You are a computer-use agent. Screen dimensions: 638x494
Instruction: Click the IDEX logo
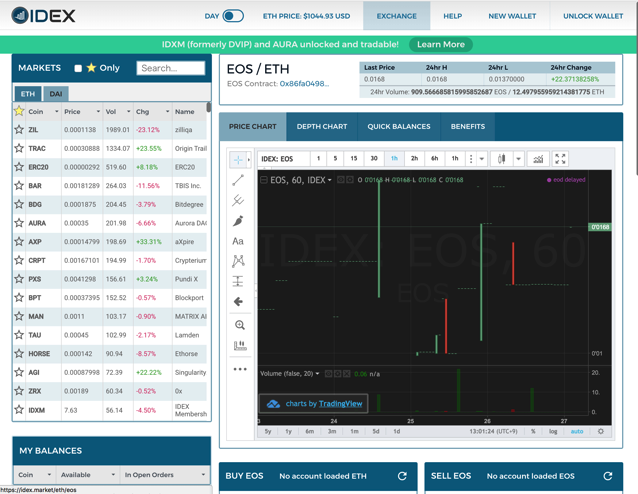[44, 16]
